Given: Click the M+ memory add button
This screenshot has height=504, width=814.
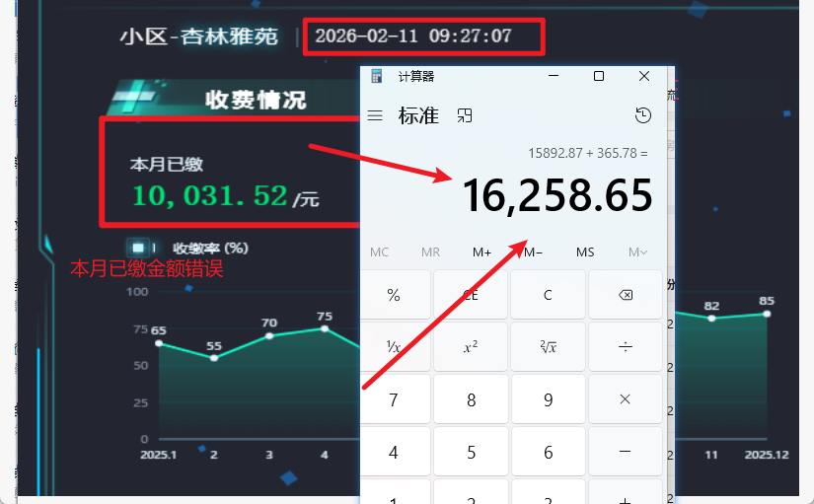Looking at the screenshot, I should click(x=481, y=252).
